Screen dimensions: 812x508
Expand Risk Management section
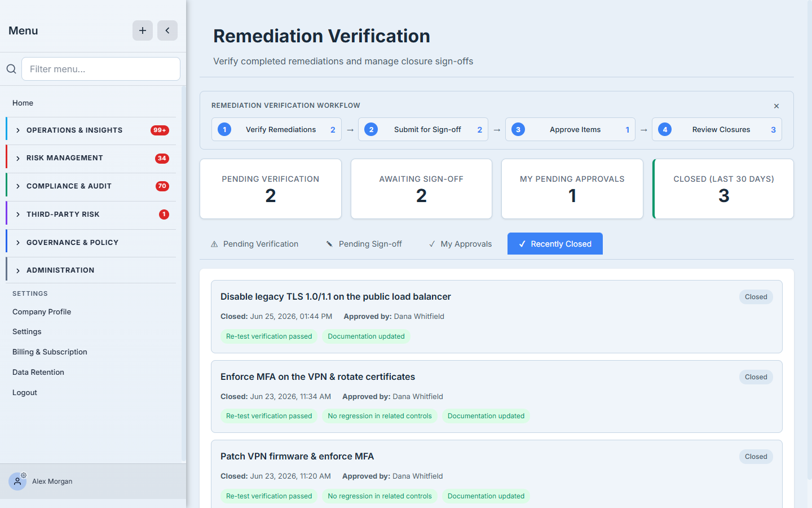[x=91, y=158]
